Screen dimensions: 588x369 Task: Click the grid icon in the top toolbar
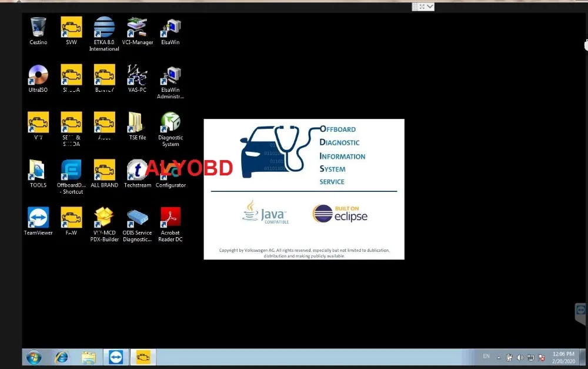point(415,6)
